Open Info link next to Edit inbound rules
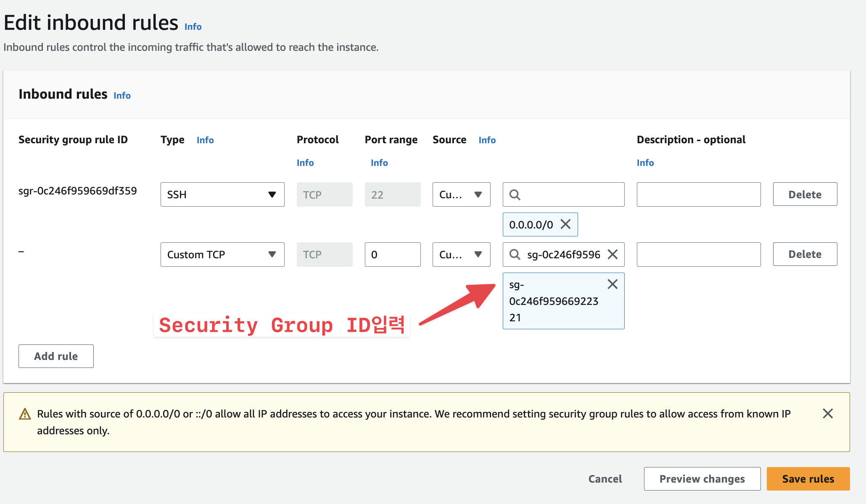Image resolution: width=866 pixels, height=504 pixels. pyautogui.click(x=193, y=27)
